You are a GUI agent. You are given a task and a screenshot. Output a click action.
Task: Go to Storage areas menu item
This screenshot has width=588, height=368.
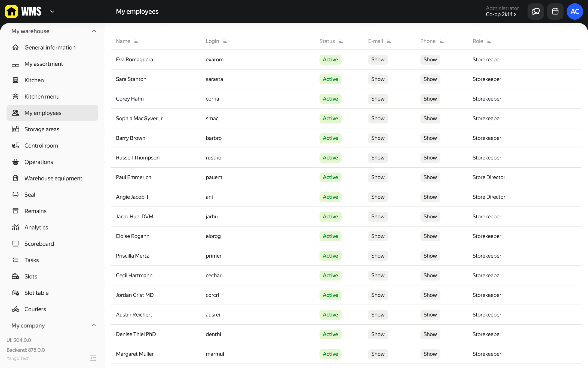[42, 129]
